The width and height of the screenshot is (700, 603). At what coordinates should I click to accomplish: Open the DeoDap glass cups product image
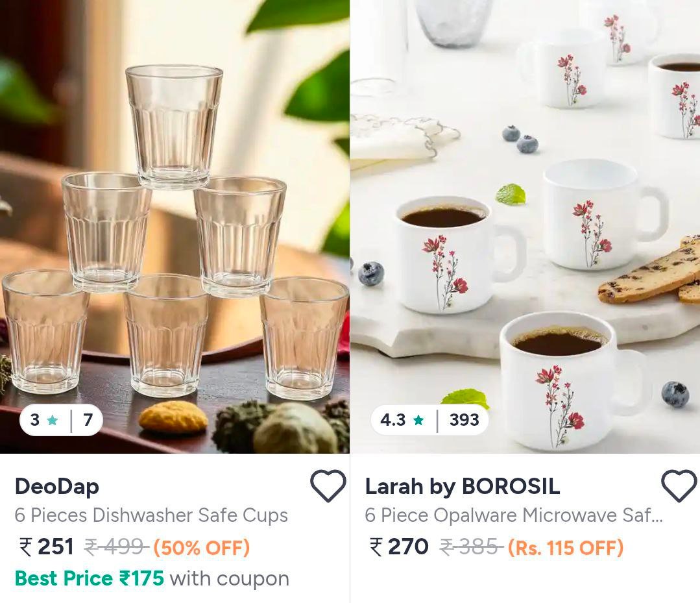175,227
